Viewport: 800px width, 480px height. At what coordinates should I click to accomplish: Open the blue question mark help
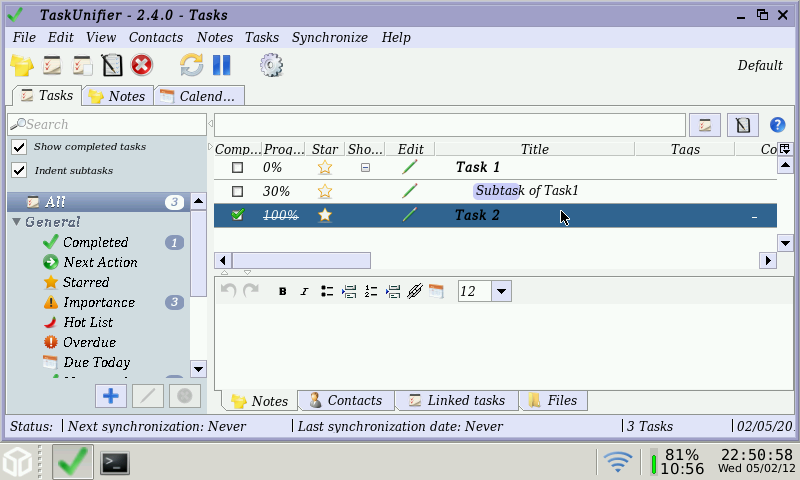point(777,124)
